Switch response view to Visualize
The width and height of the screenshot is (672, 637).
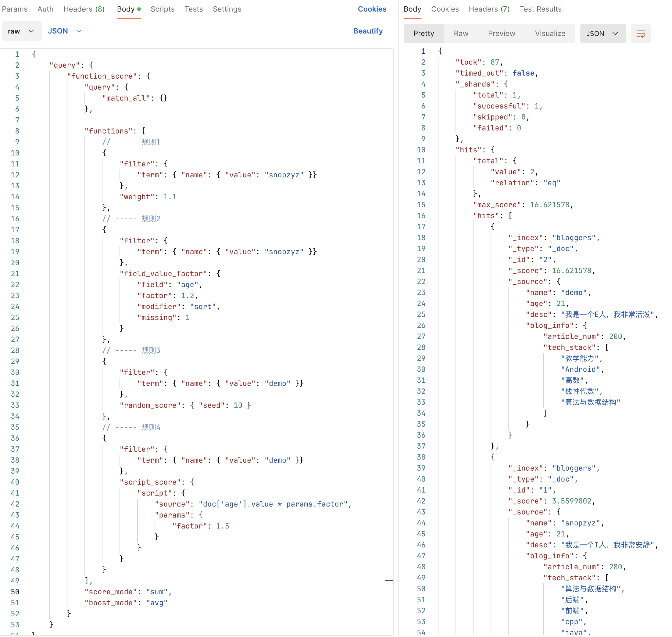click(x=550, y=33)
